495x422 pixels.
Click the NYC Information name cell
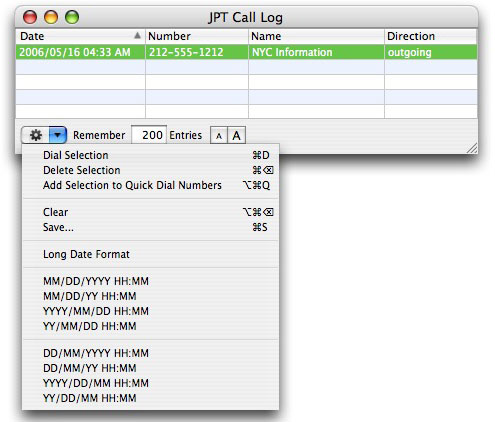click(x=316, y=52)
